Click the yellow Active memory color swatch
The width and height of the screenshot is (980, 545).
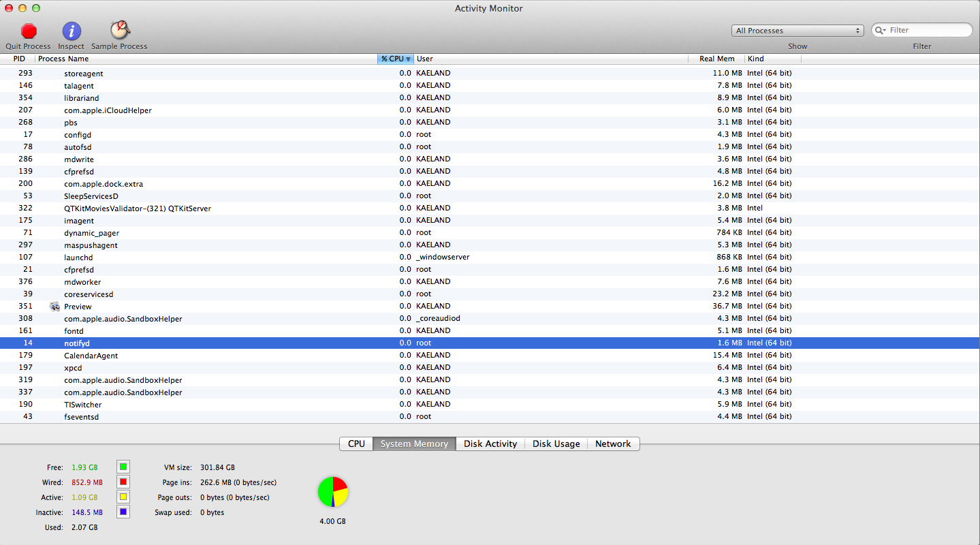tap(123, 497)
